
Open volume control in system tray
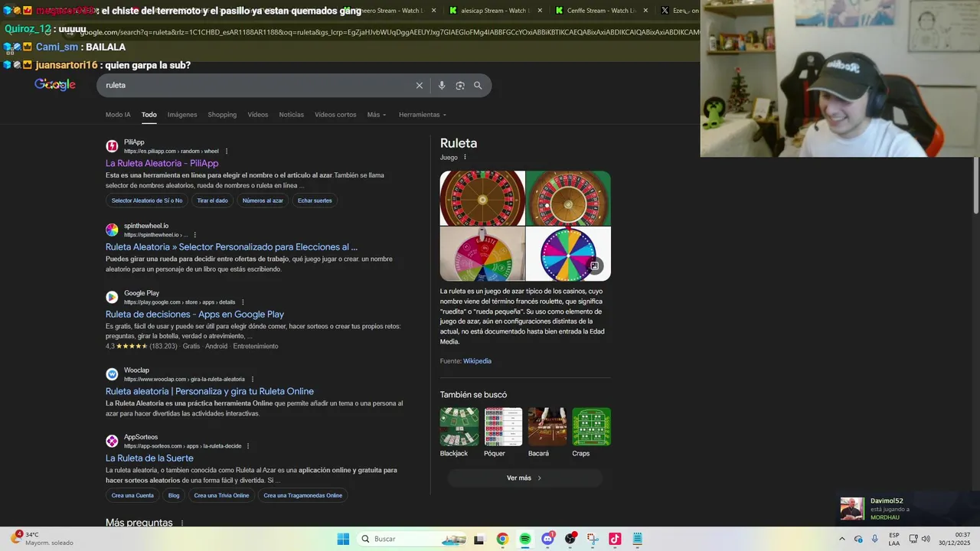(x=926, y=539)
